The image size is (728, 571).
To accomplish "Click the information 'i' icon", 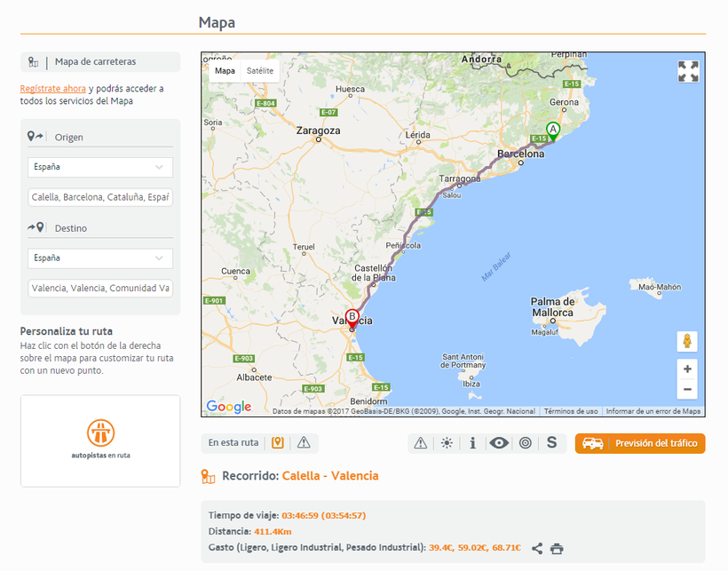I will [x=472, y=443].
